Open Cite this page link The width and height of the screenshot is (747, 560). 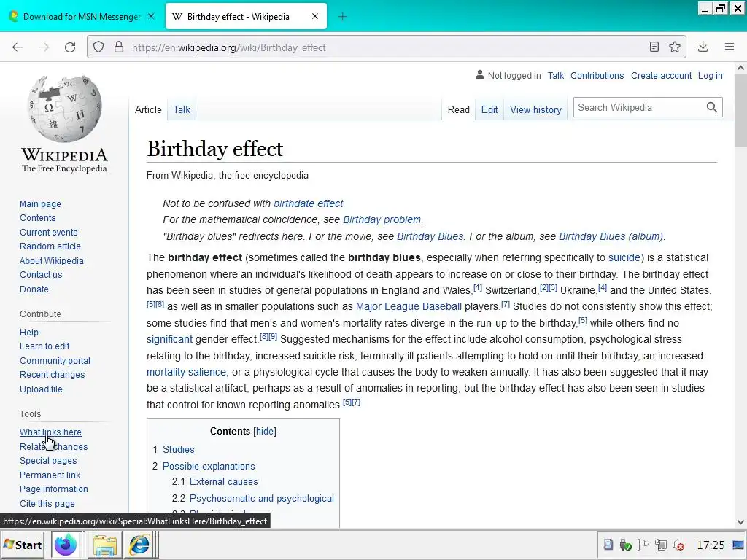[x=47, y=503]
